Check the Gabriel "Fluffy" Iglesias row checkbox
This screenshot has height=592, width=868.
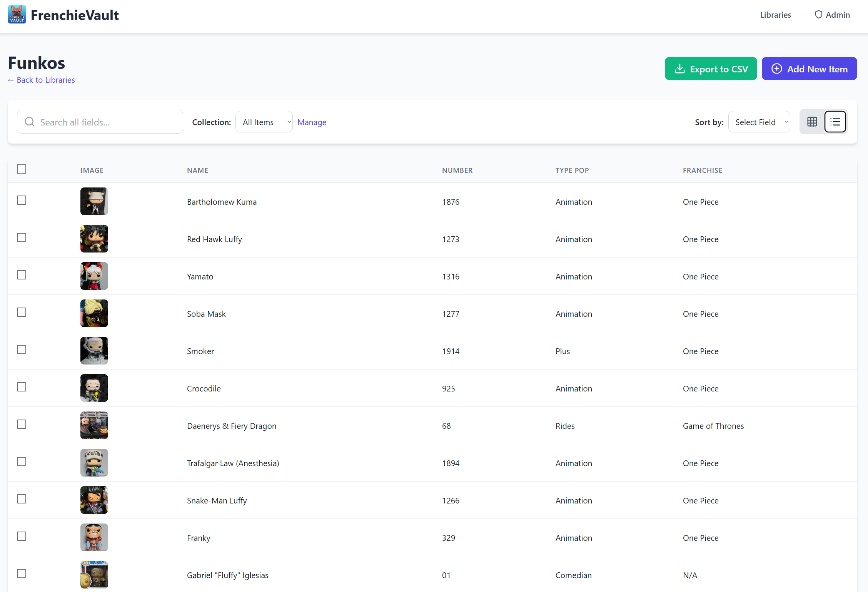coord(22,574)
